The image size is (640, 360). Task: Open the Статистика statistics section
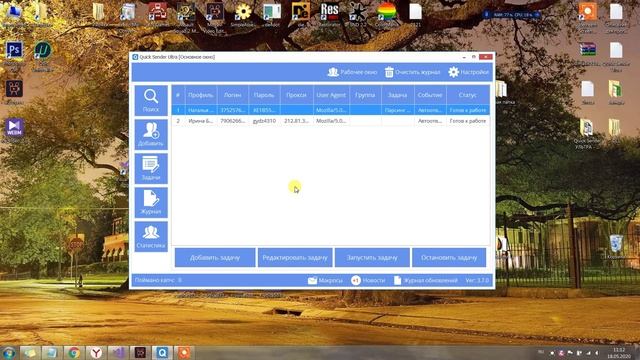click(x=151, y=236)
